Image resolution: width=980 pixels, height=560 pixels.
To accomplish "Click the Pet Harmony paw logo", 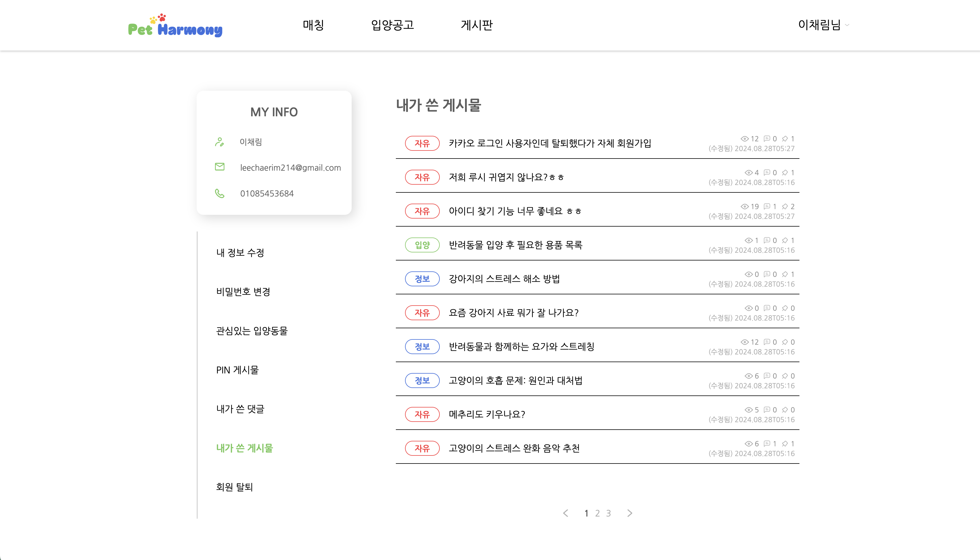I will (175, 26).
